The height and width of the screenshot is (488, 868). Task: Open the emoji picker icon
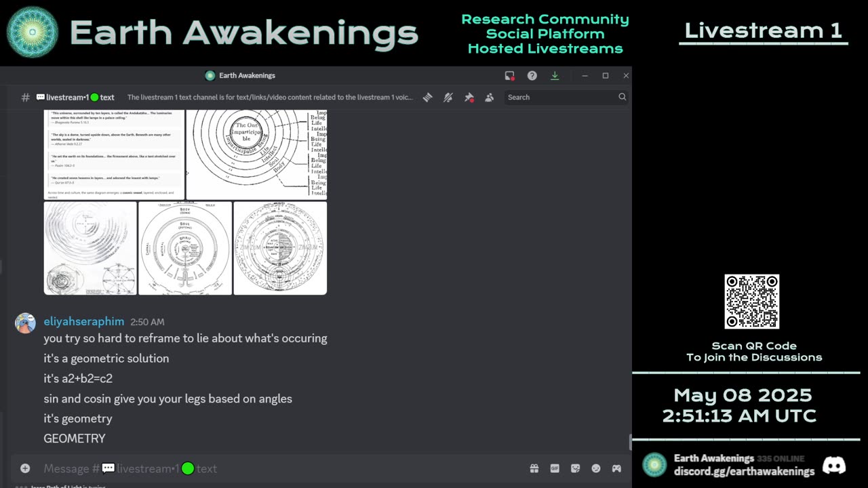coord(596,468)
